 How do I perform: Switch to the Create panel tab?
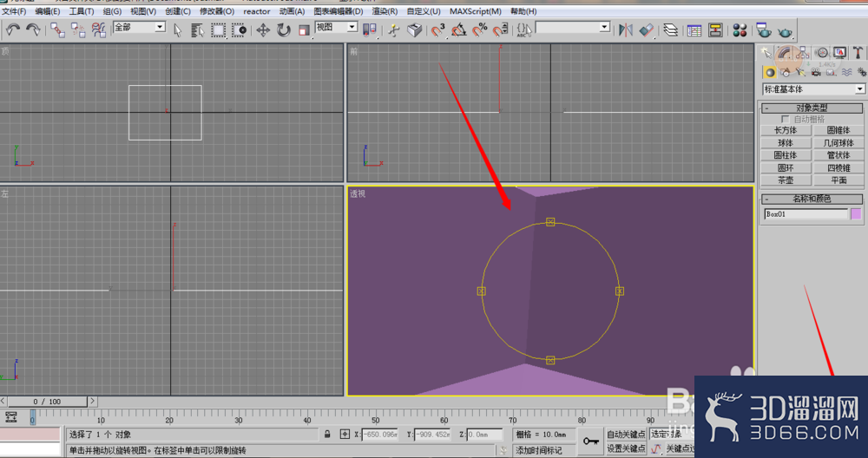766,53
